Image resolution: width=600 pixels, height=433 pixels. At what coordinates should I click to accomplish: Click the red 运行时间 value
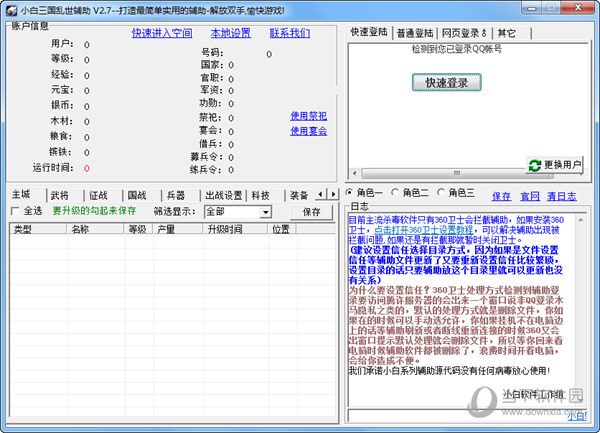point(87,168)
